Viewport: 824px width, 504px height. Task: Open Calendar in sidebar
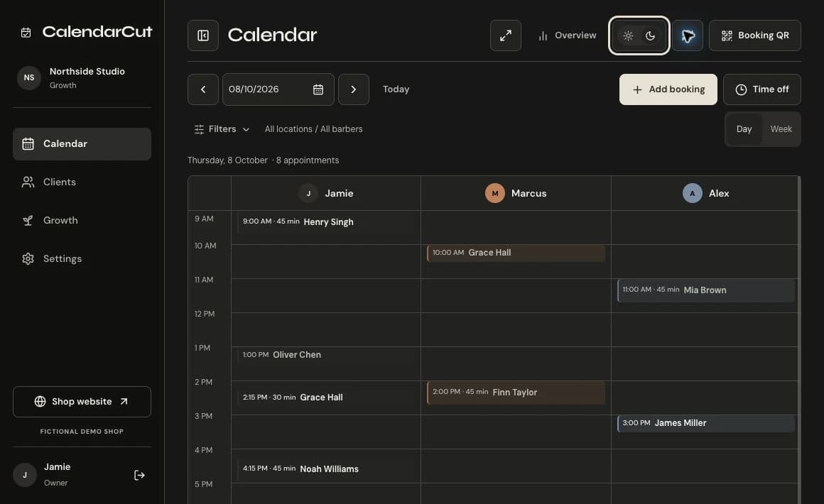coord(82,144)
